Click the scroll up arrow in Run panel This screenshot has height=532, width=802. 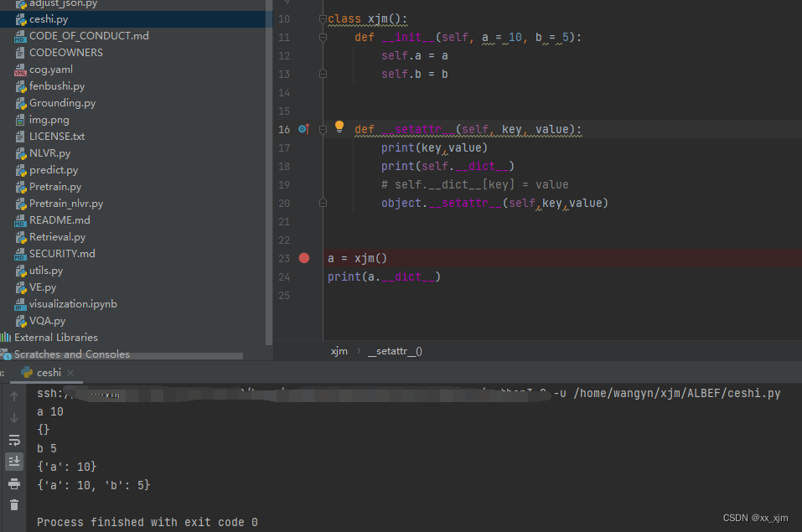point(14,396)
